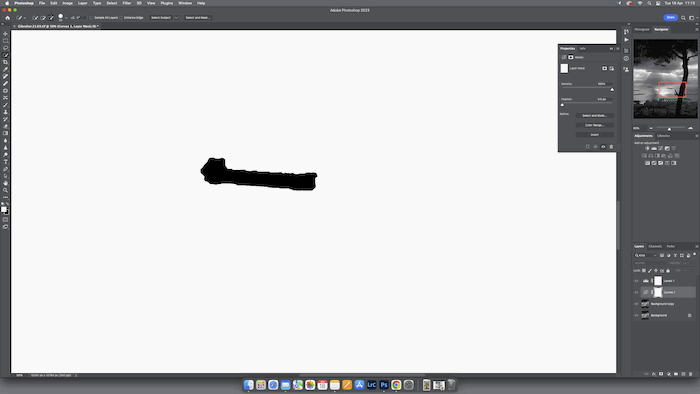
Task: Open the Filter menu
Action: tap(127, 3)
